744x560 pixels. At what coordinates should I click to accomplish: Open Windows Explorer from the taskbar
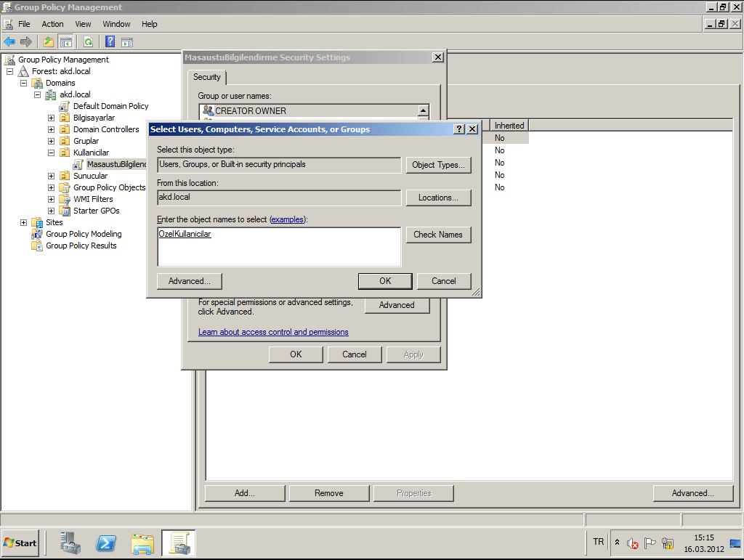[x=142, y=543]
